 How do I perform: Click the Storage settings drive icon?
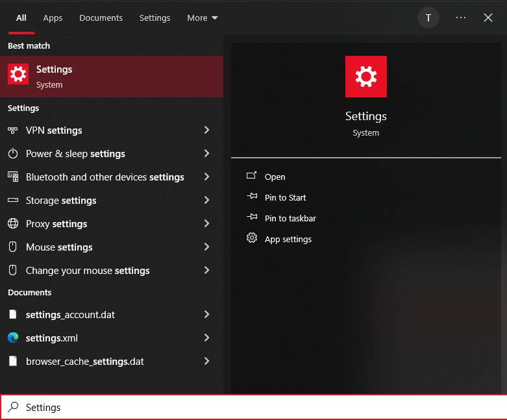pyautogui.click(x=13, y=200)
